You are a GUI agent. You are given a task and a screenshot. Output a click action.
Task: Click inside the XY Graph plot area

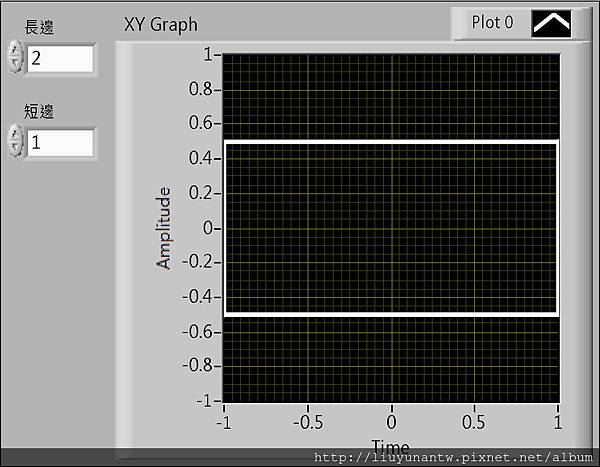click(391, 228)
